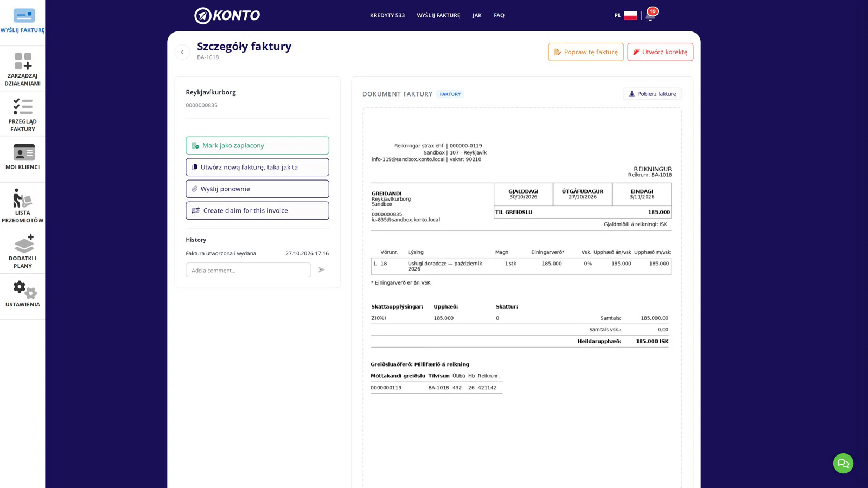Open Przegląd faktury checklist icon
The image size is (868, 488).
click(x=23, y=106)
